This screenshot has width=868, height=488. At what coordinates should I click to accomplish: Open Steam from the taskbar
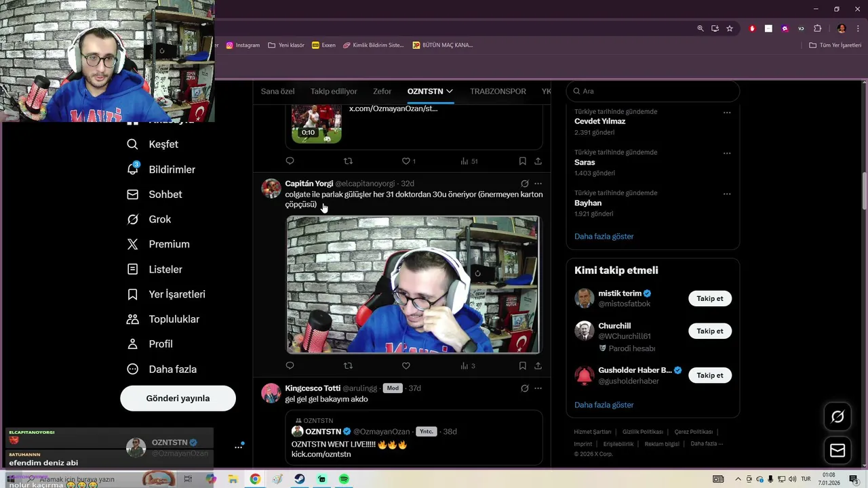tap(299, 479)
